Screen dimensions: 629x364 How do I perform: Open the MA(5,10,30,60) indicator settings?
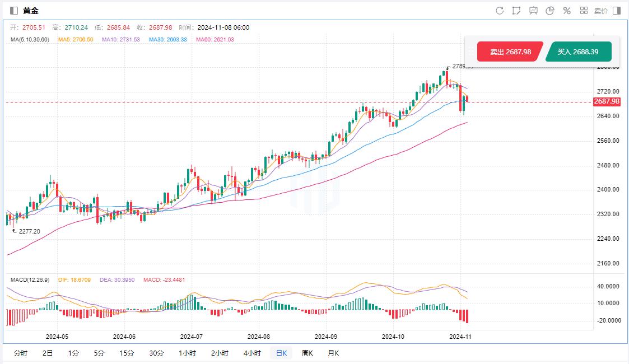tap(30, 40)
